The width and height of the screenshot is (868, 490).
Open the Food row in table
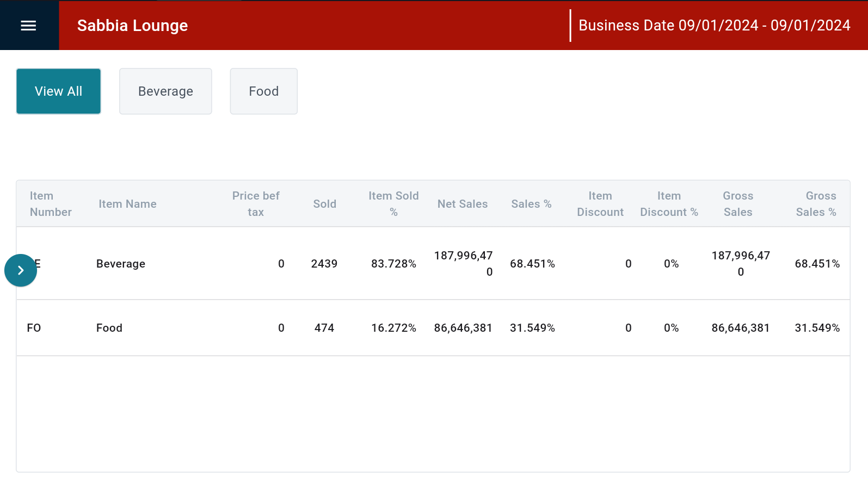pyautogui.click(x=109, y=328)
